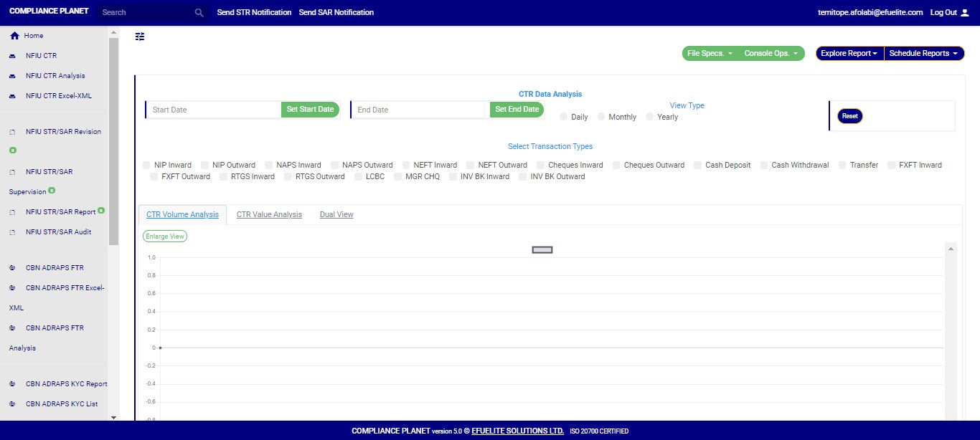Viewport: 980px width, 440px height.
Task: Enable the RTGS Outward checkbox
Action: pos(288,176)
